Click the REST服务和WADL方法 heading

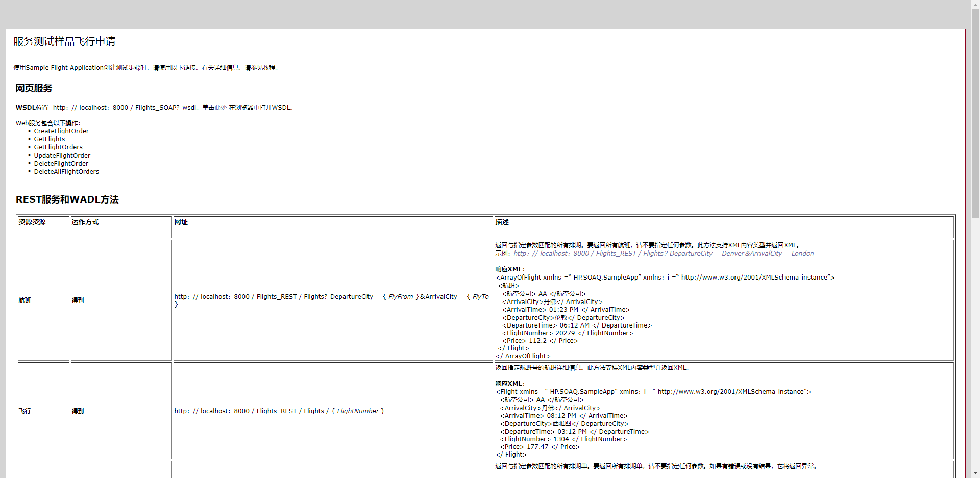(67, 199)
